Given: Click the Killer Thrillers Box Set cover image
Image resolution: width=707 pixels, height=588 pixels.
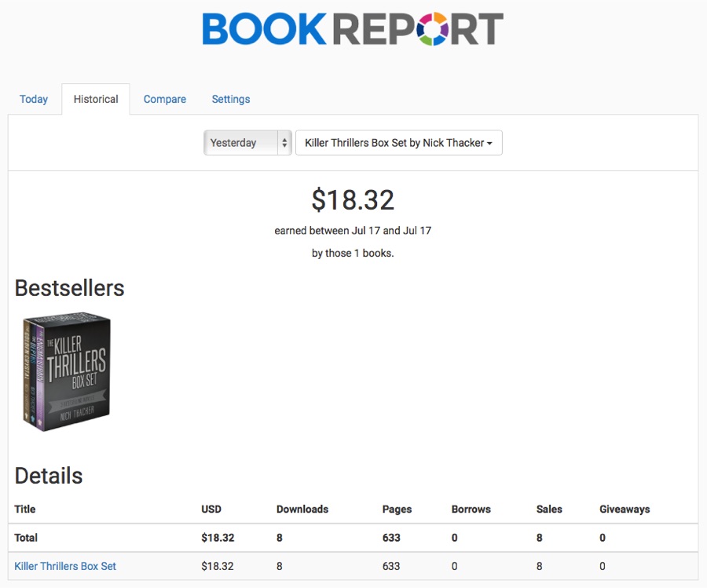Looking at the screenshot, I should pyautogui.click(x=66, y=372).
